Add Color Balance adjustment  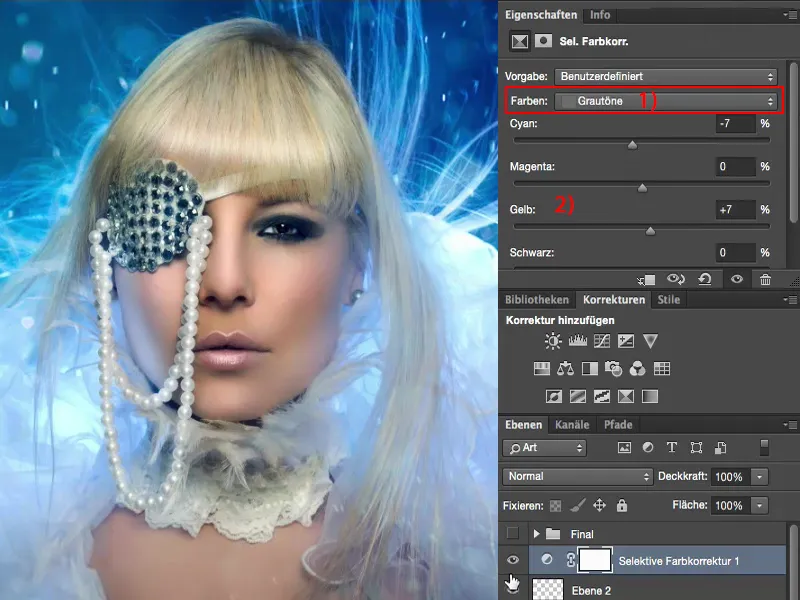coord(565,368)
